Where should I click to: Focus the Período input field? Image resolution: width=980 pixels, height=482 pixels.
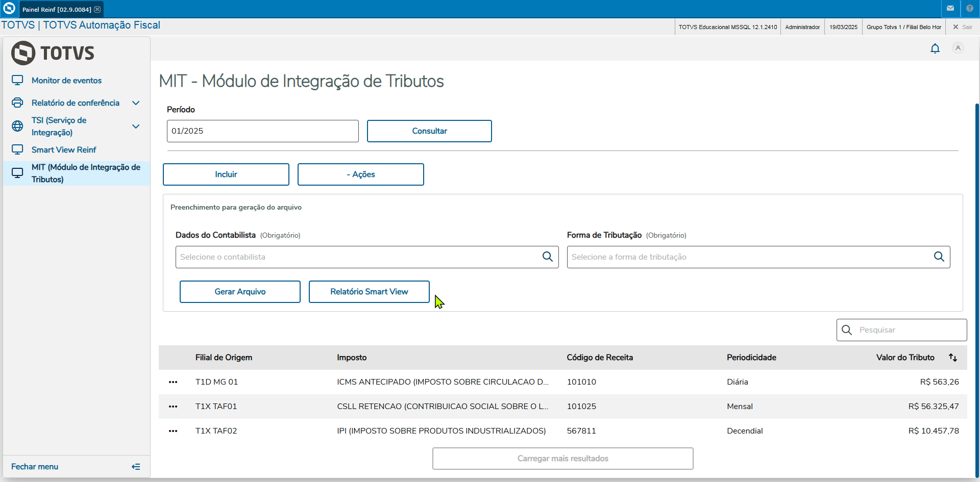263,131
